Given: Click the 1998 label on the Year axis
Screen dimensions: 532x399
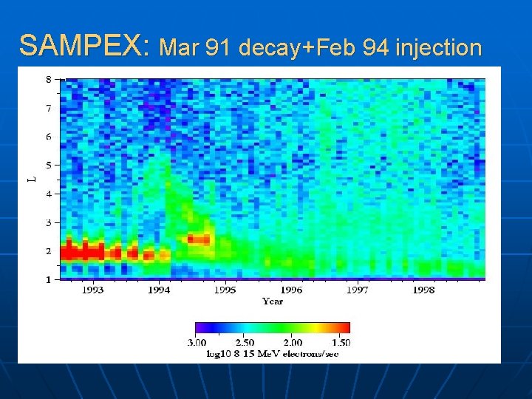Looking at the screenshot, I should [423, 290].
